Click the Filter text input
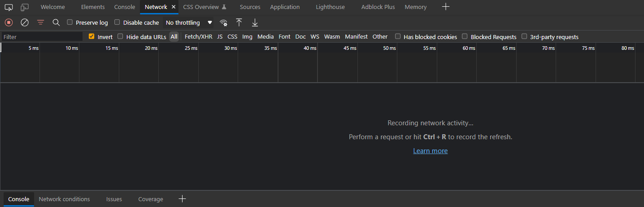Image resolution: width=644 pixels, height=207 pixels. [x=42, y=37]
